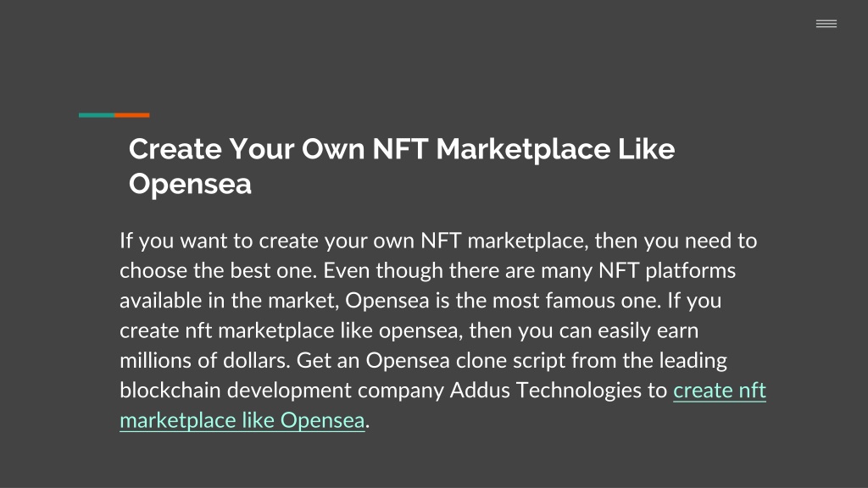Screen dimensions: 868x488
Task: Open the 'marketplace like Opensea' link
Action: click(x=242, y=420)
